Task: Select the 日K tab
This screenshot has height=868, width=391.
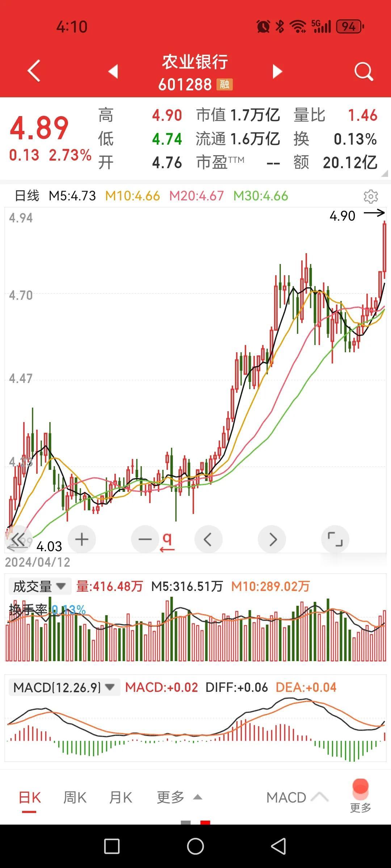Action: pyautogui.click(x=30, y=798)
